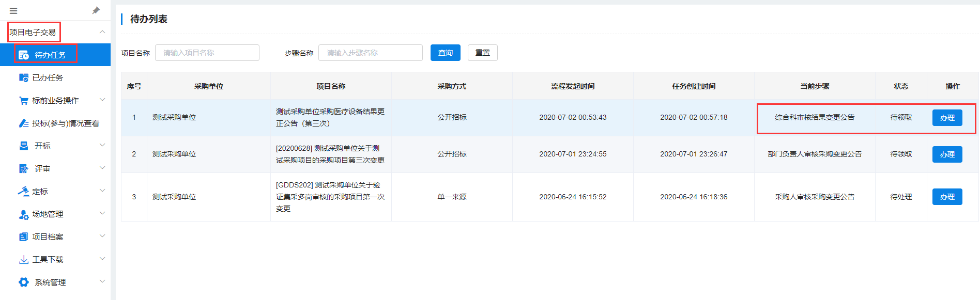Click the 系统管理 gear icon

pos(23,282)
